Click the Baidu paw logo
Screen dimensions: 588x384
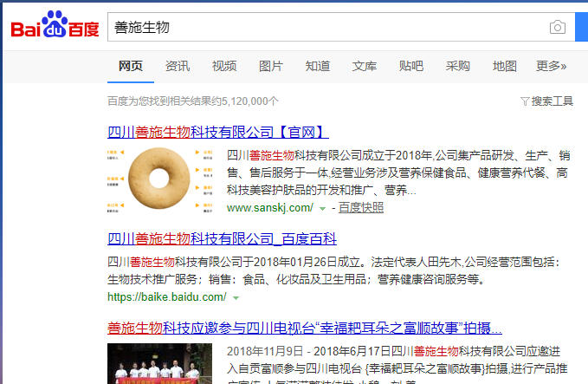pyautogui.click(x=55, y=24)
